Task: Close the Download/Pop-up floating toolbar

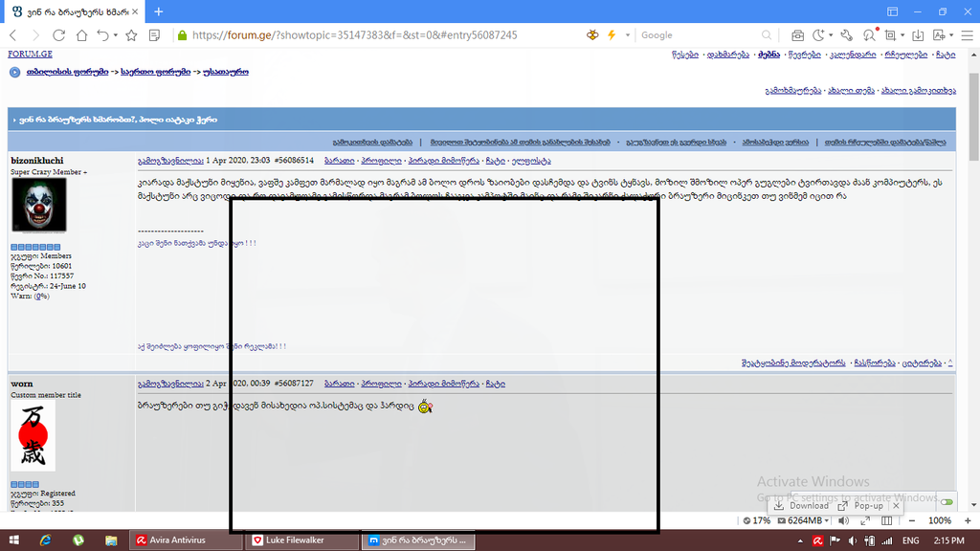Action: [896, 505]
